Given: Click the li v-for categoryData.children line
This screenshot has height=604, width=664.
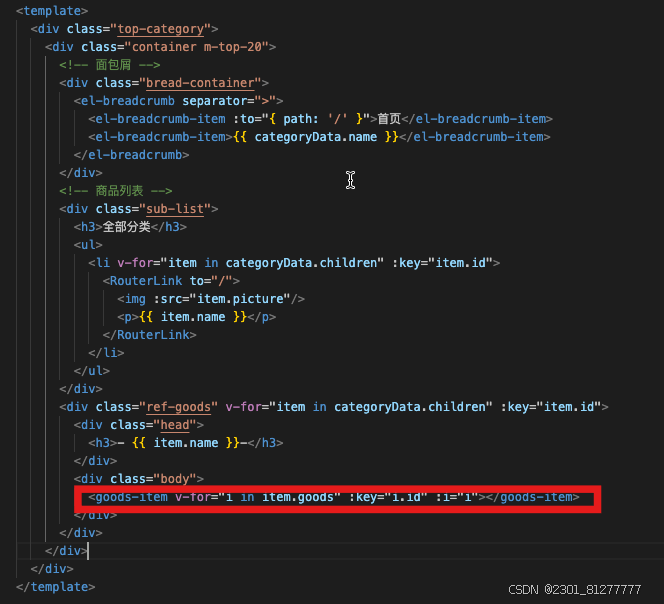Looking at the screenshot, I should [294, 263].
